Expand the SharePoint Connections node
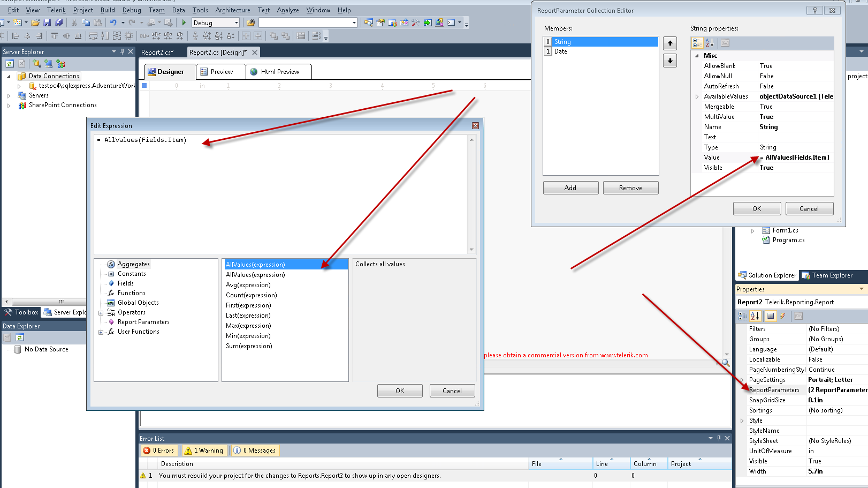The height and width of the screenshot is (488, 868). 9,106
